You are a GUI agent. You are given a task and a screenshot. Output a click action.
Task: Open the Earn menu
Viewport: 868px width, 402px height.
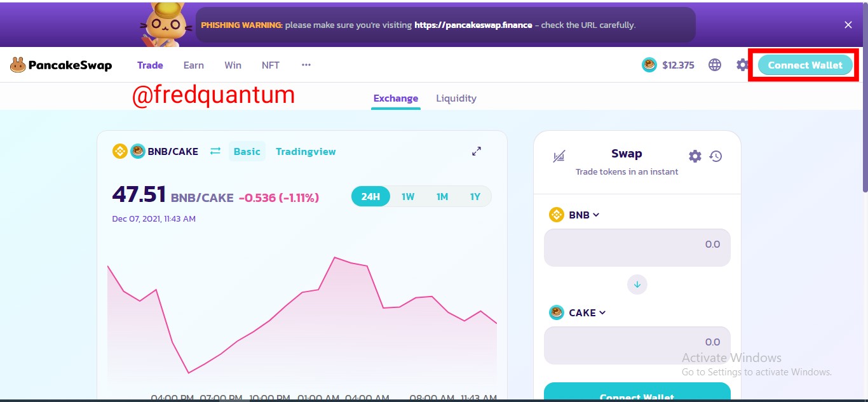tap(194, 65)
